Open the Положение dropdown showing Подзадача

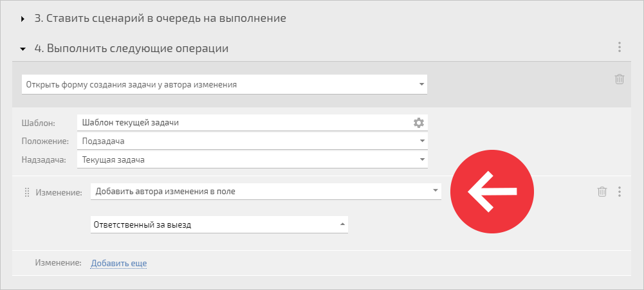(252, 141)
